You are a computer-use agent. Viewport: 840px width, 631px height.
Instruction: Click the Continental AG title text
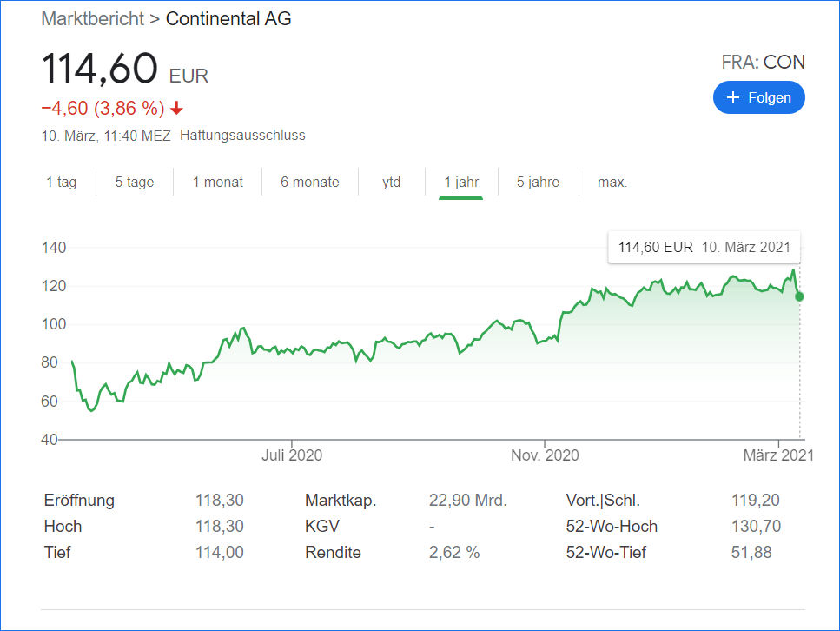pos(228,19)
